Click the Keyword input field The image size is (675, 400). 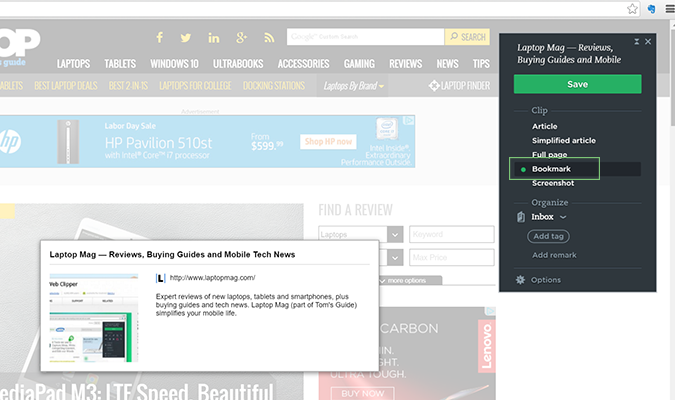(452, 234)
